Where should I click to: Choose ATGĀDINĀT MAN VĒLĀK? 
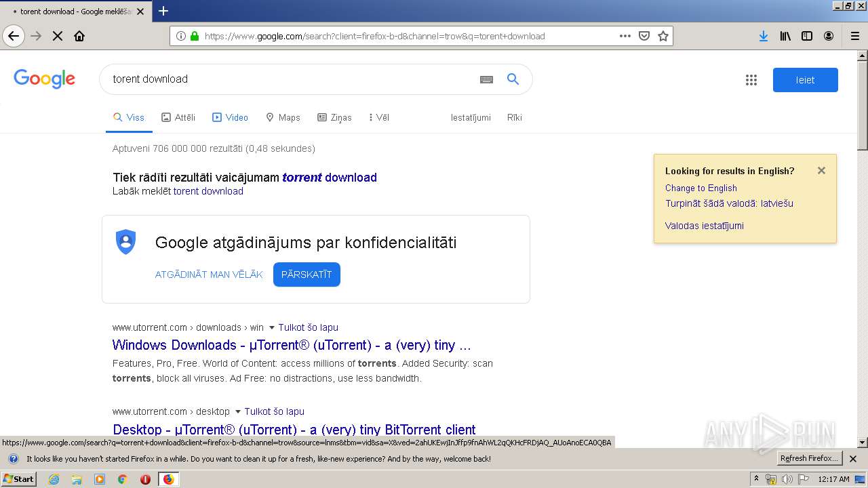coord(209,274)
